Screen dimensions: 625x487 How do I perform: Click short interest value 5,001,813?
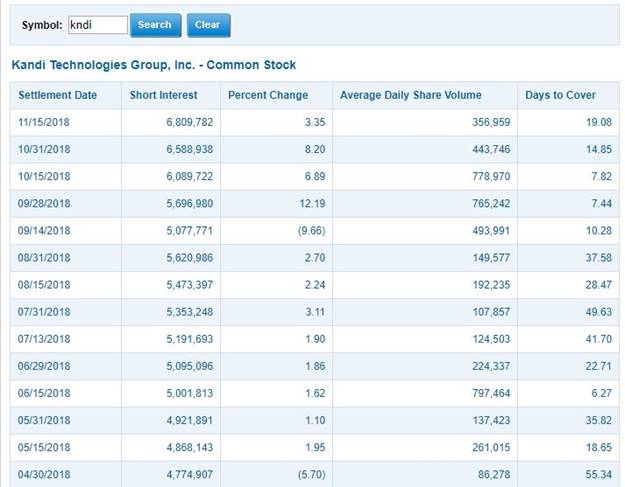190,393
